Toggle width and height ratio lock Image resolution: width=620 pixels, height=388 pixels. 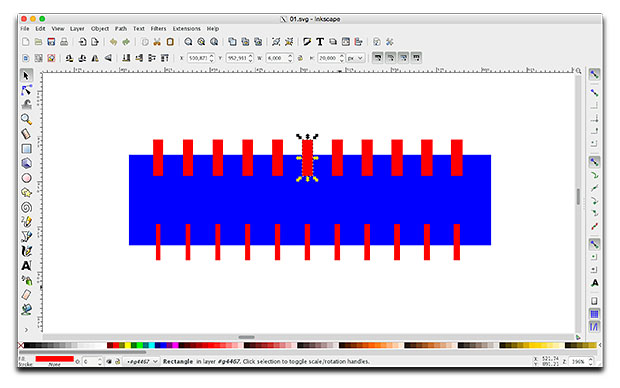[x=301, y=58]
